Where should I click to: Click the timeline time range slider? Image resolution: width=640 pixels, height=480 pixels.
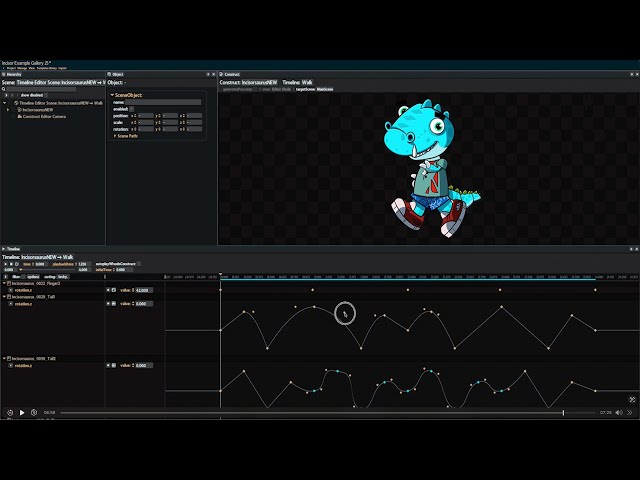tap(49, 270)
